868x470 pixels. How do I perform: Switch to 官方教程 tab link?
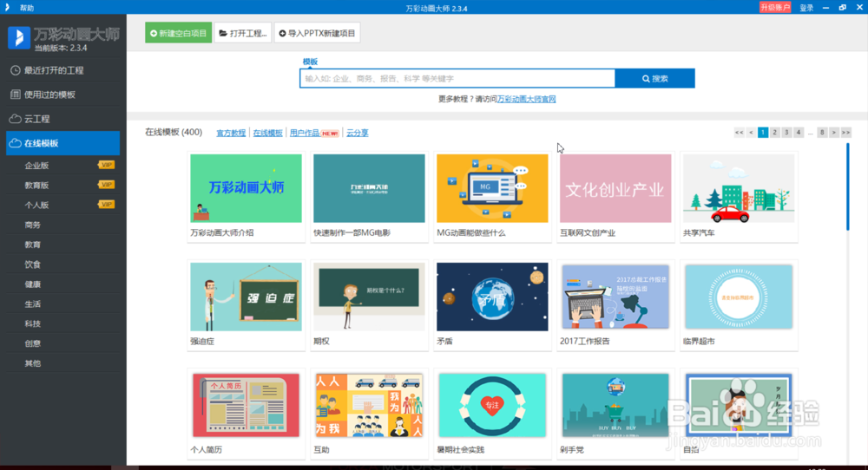(x=231, y=133)
